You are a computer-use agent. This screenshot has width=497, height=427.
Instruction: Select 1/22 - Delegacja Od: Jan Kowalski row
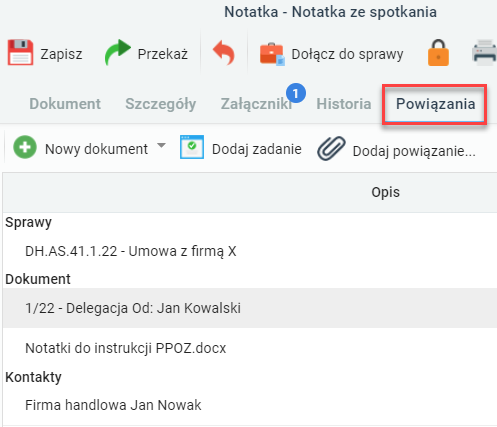pyautogui.click(x=250, y=308)
